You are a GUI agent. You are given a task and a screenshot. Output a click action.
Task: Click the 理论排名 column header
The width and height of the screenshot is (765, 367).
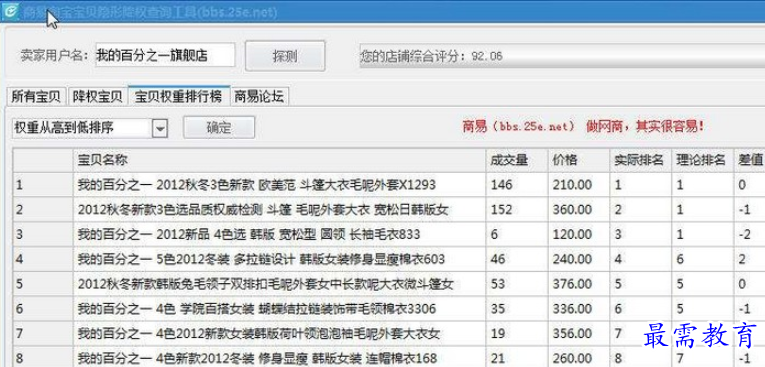pos(702,160)
